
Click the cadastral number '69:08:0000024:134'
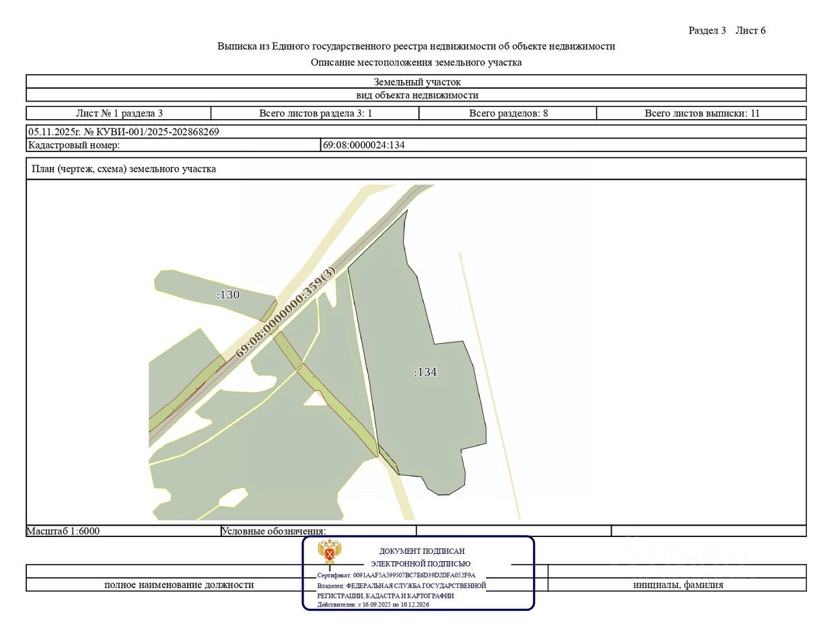364,145
